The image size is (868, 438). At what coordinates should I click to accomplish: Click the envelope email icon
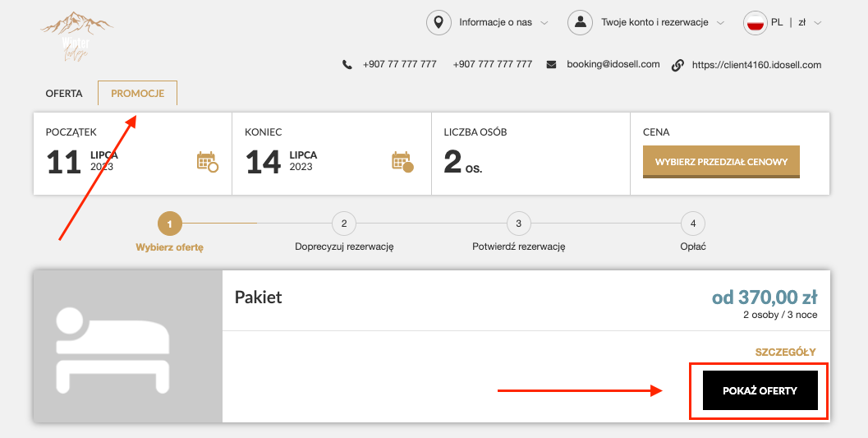click(551, 65)
